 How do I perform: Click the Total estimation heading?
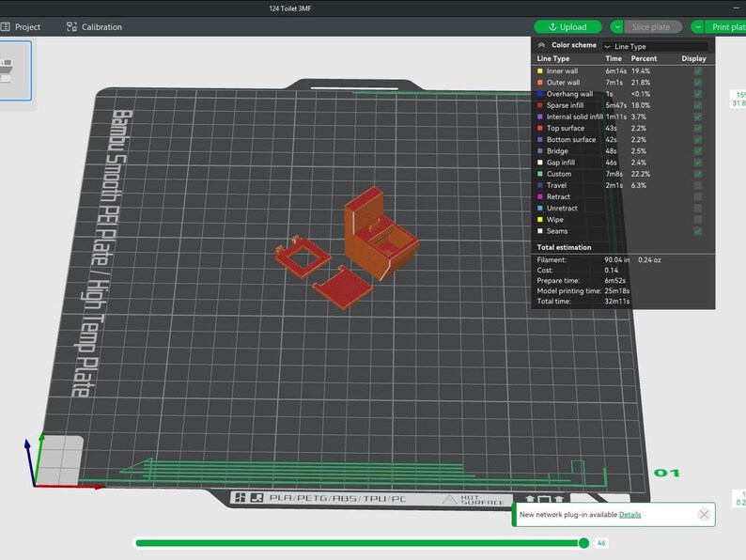[x=564, y=247]
